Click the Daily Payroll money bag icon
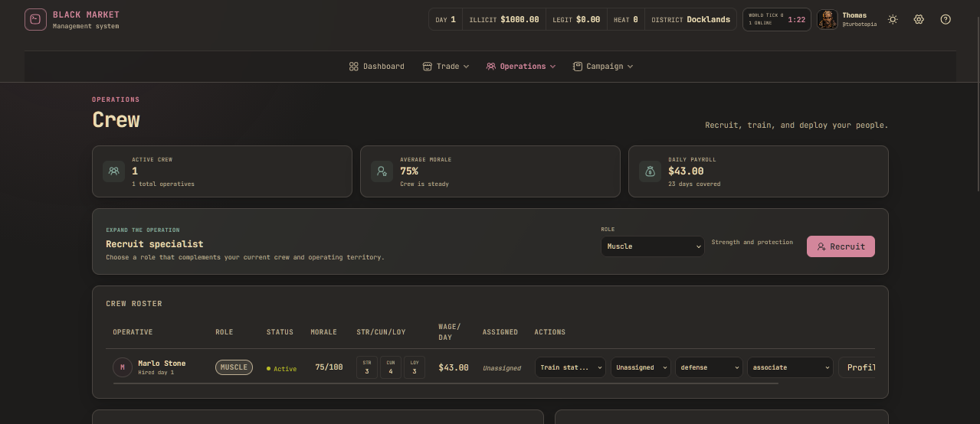This screenshot has height=424, width=980. coord(650,171)
